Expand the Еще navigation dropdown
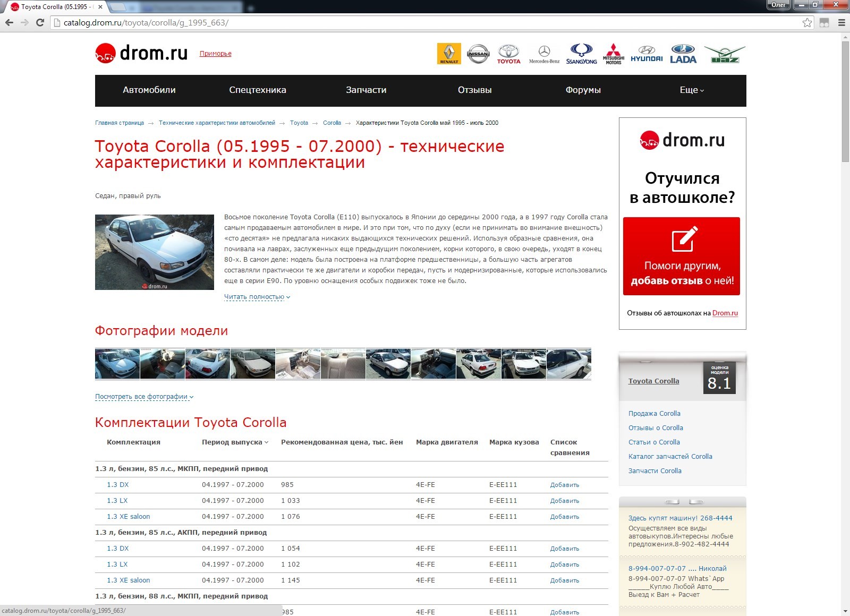 (692, 90)
